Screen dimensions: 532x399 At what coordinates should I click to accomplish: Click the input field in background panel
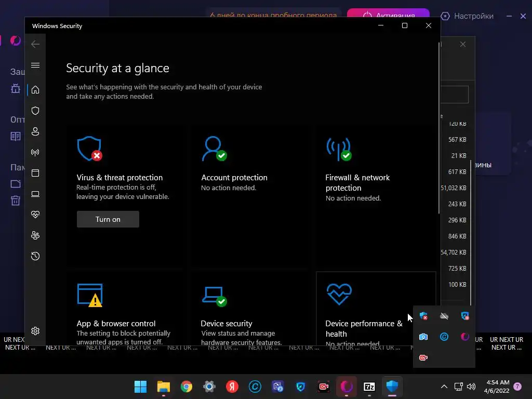[455, 95]
